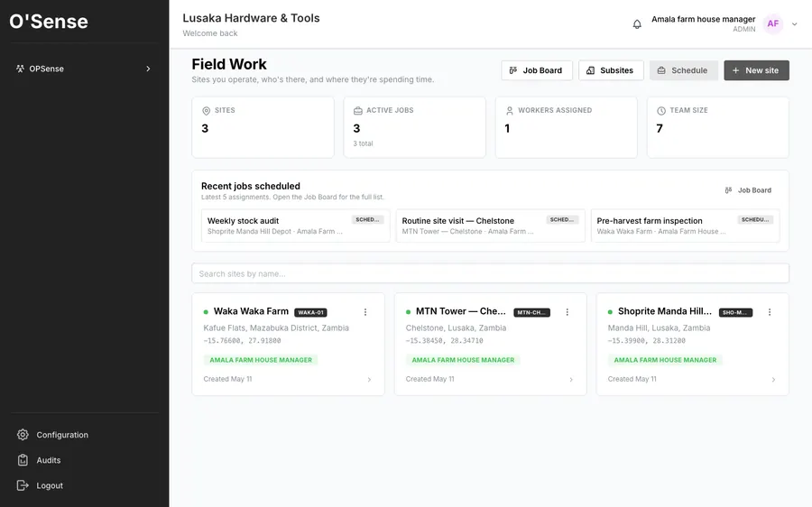Open the MTN Tower — Che... site card
The width and height of the screenshot is (812, 507).
click(491, 345)
